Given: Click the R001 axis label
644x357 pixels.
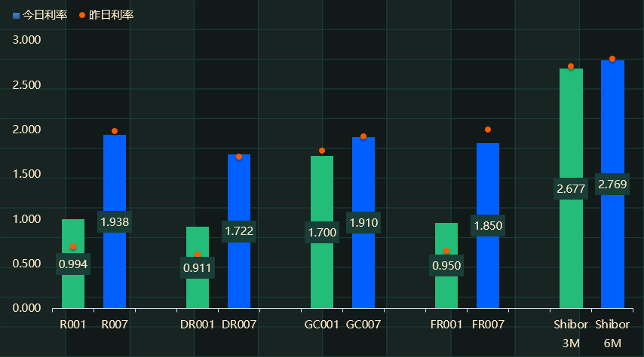Looking at the screenshot, I should click(x=73, y=325).
